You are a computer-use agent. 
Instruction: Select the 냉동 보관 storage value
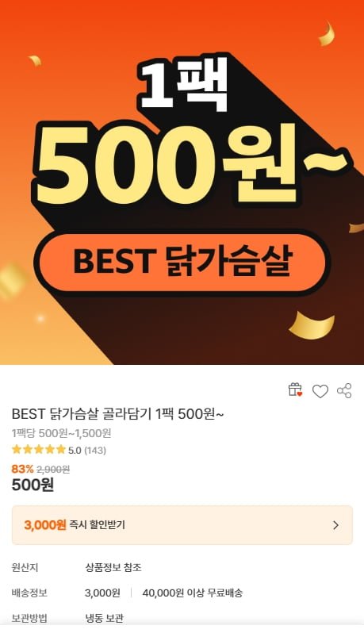[x=104, y=618]
